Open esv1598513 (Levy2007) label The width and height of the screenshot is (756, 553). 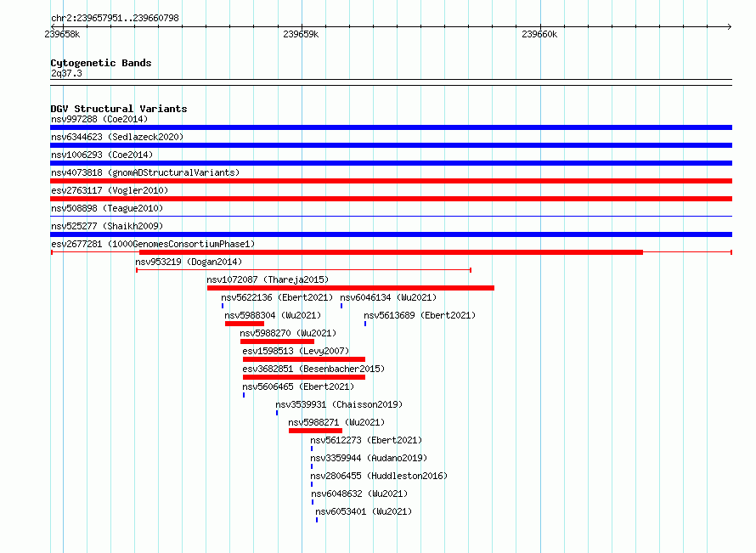[x=296, y=351]
